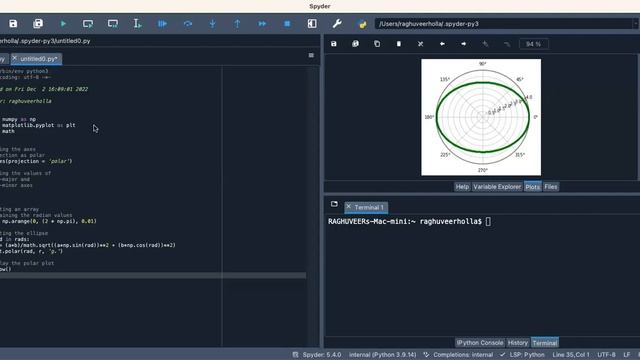The image size is (640, 360).
Task: Switch to the Variable Explorer tab
Action: coord(497,187)
